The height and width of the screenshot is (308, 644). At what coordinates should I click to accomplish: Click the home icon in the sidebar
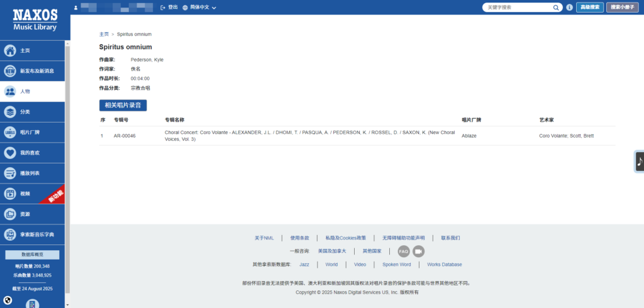click(x=10, y=50)
